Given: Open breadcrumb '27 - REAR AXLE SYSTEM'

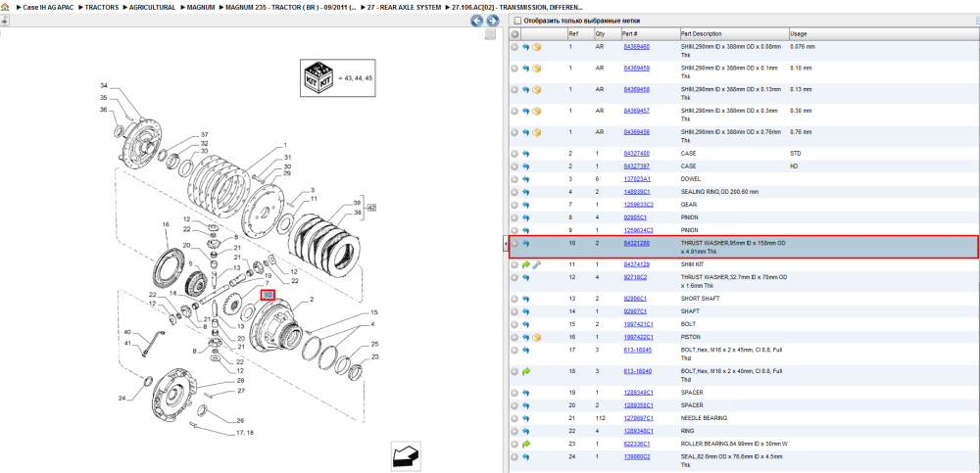Looking at the screenshot, I should (x=404, y=8).
